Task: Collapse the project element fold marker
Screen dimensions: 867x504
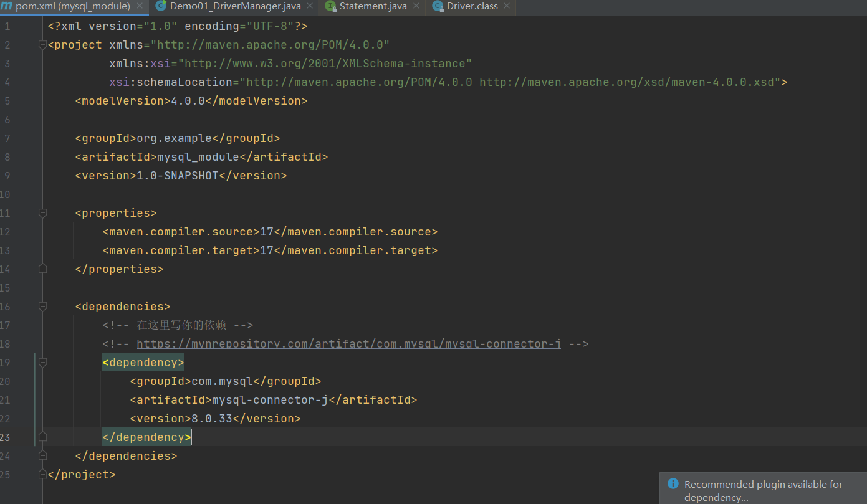Action: 42,45
